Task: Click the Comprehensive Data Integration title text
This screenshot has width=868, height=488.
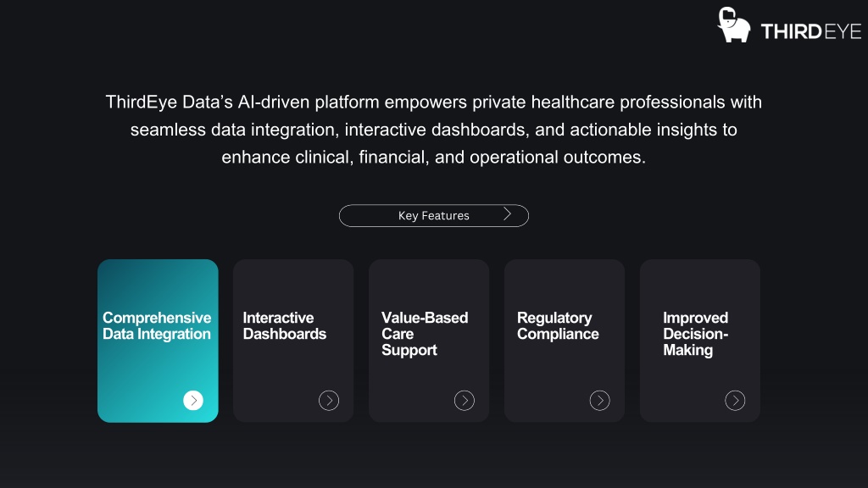Action: coord(157,326)
